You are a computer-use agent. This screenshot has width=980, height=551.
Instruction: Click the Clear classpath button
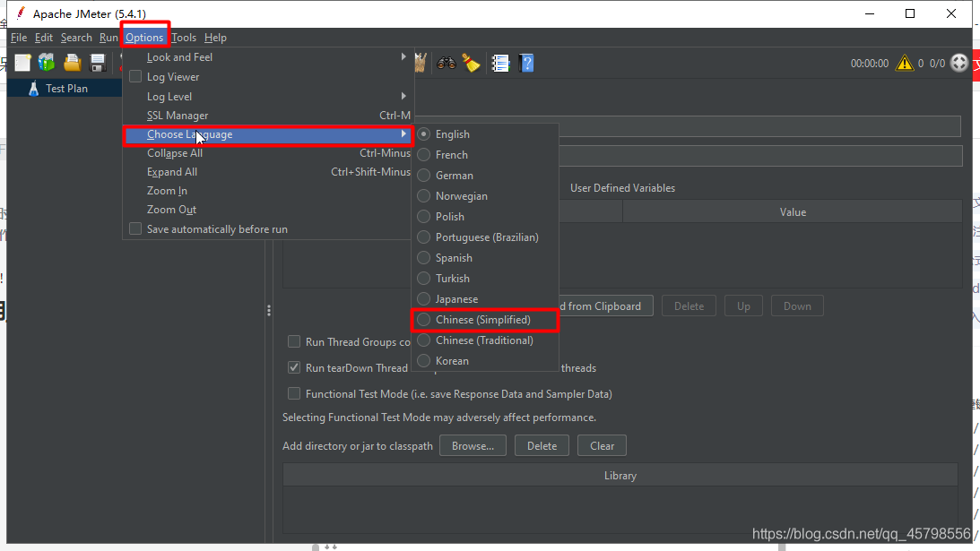point(602,446)
